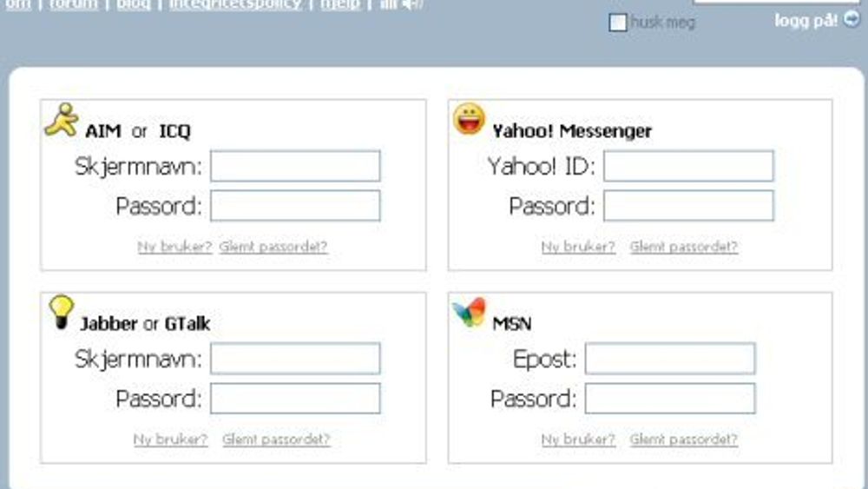Image resolution: width=868 pixels, height=489 pixels.
Task: Open the integritetspolicy link
Action: pos(236,4)
